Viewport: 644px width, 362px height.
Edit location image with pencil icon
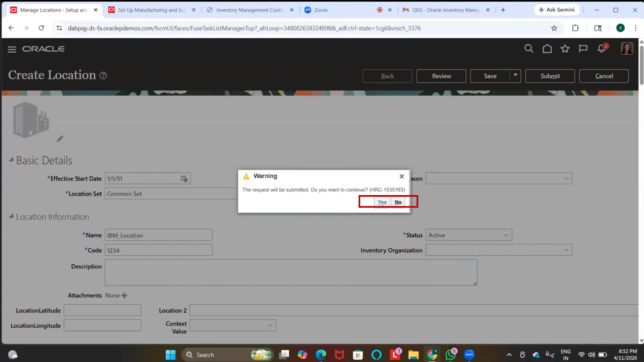tap(60, 139)
